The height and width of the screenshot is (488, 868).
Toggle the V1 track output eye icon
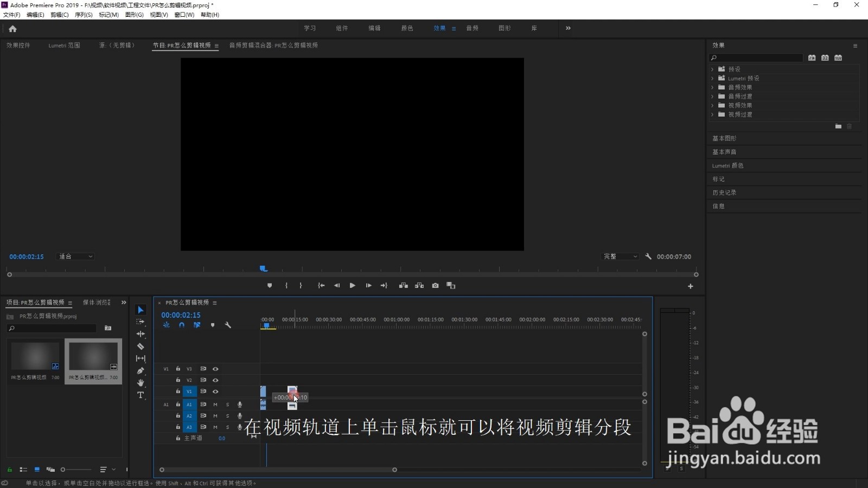[x=215, y=391]
